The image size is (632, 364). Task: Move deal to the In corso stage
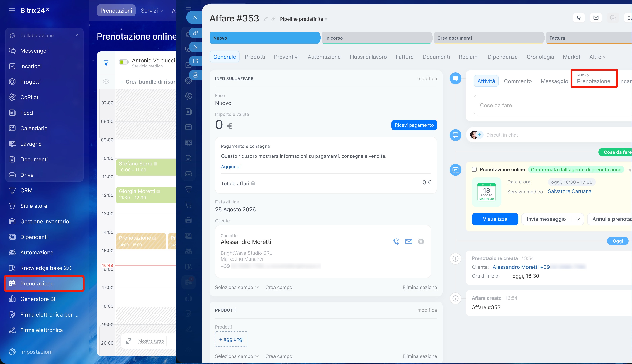click(x=377, y=38)
